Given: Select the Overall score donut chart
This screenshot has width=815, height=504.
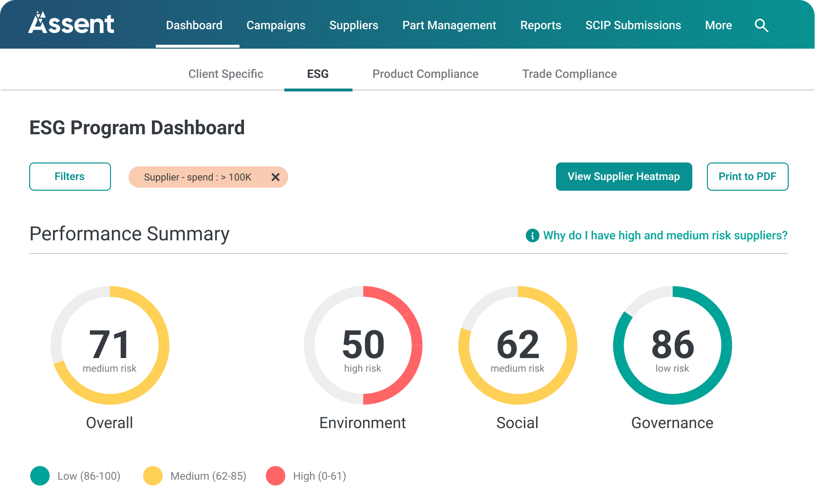Looking at the screenshot, I should (x=110, y=345).
